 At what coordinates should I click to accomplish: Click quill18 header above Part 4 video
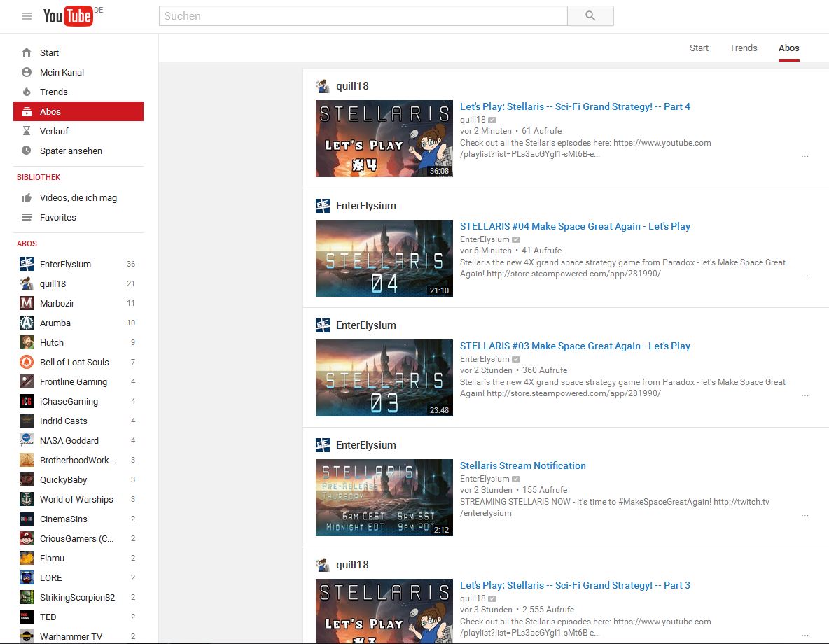coord(352,86)
